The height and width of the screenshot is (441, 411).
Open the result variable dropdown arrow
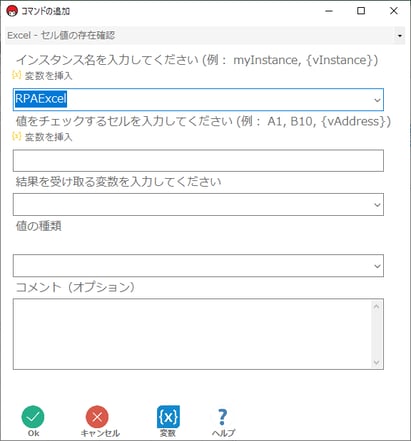point(377,204)
